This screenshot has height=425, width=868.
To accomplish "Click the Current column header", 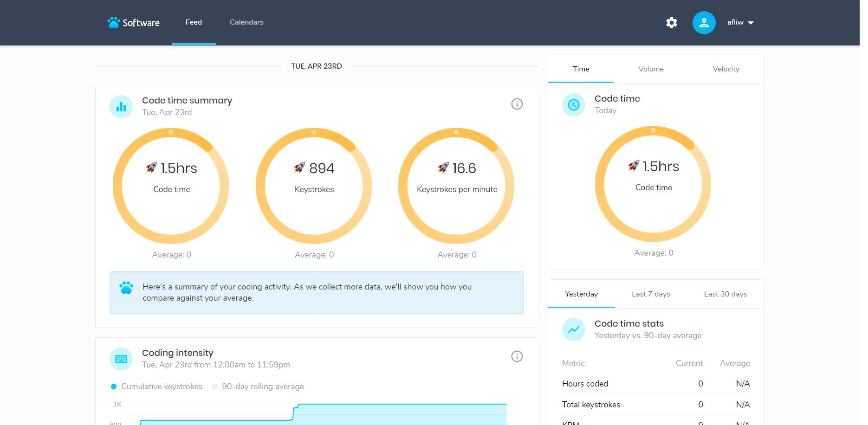I will [689, 363].
